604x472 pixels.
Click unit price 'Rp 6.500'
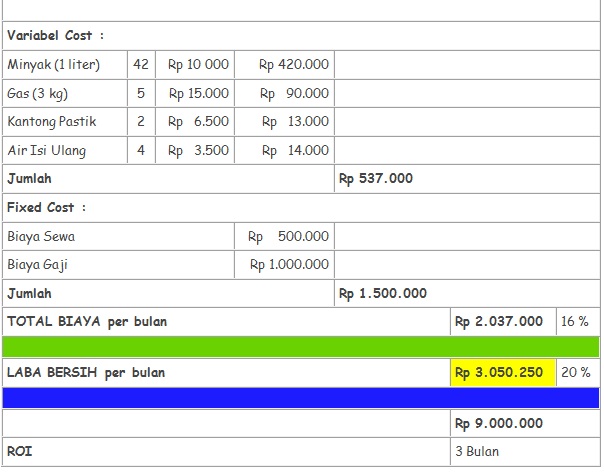(195, 121)
